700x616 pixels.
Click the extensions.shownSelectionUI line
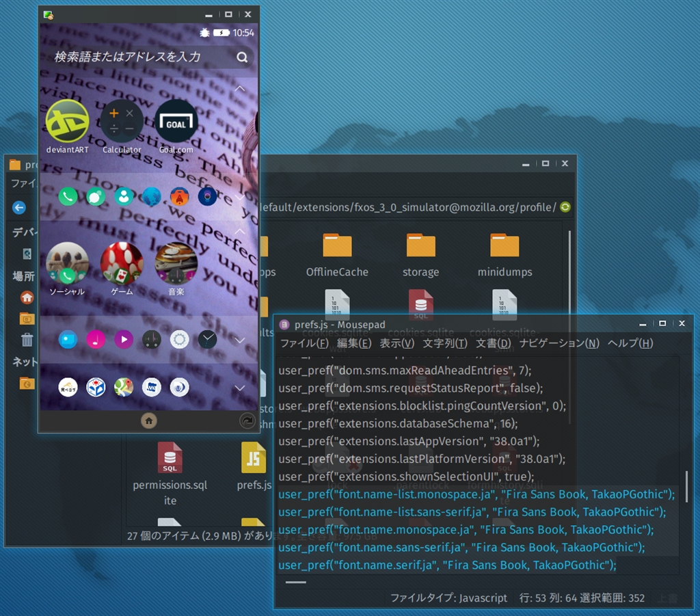(406, 477)
